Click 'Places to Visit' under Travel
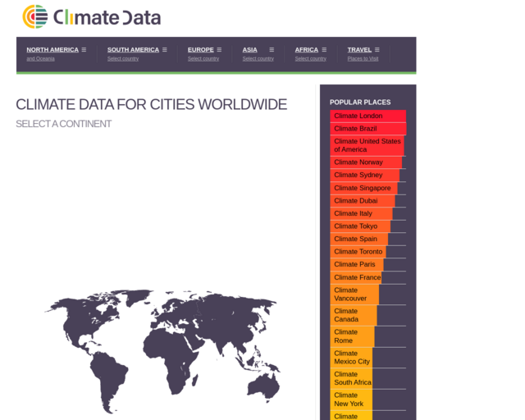The width and height of the screenshot is (525, 420). (x=363, y=58)
